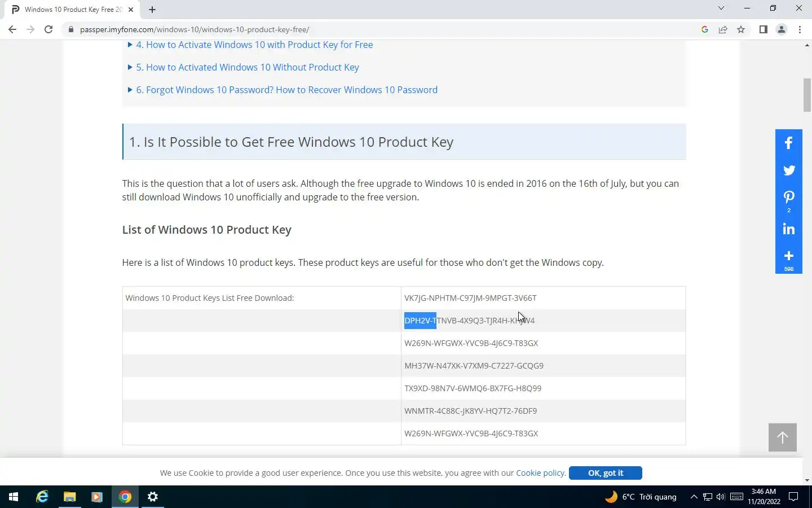
Task: Open the Windows Start menu
Action: click(x=14, y=497)
